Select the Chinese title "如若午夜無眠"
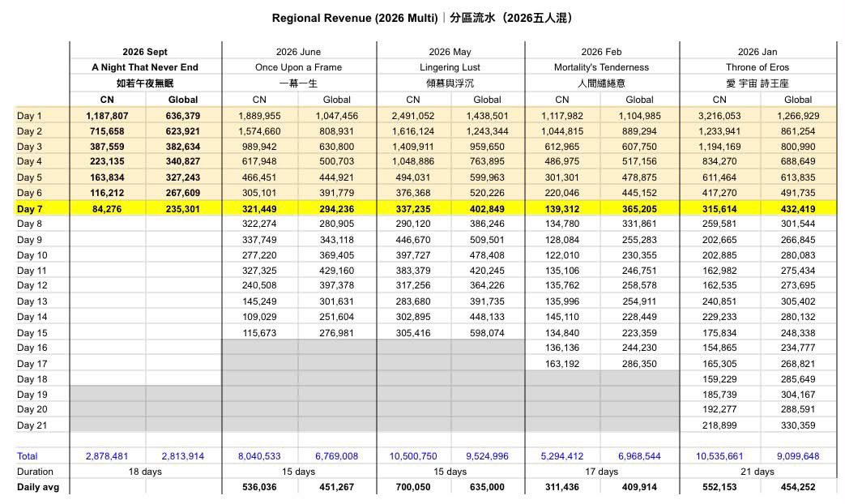The image size is (845, 504). point(145,83)
